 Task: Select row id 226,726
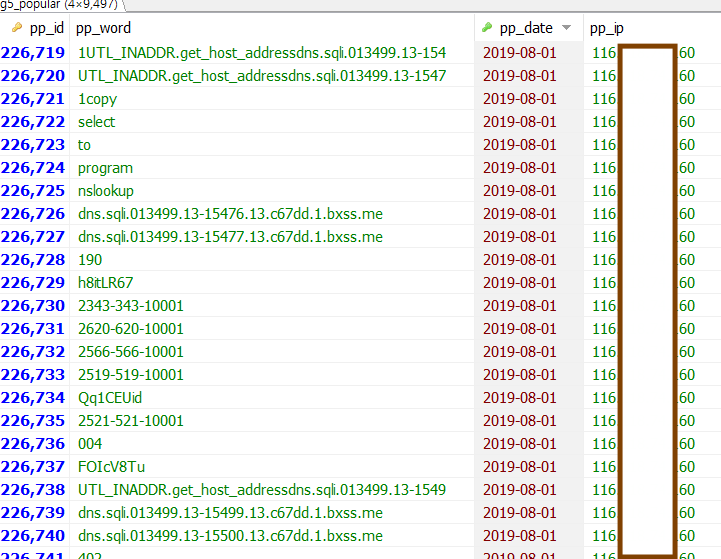tap(33, 214)
